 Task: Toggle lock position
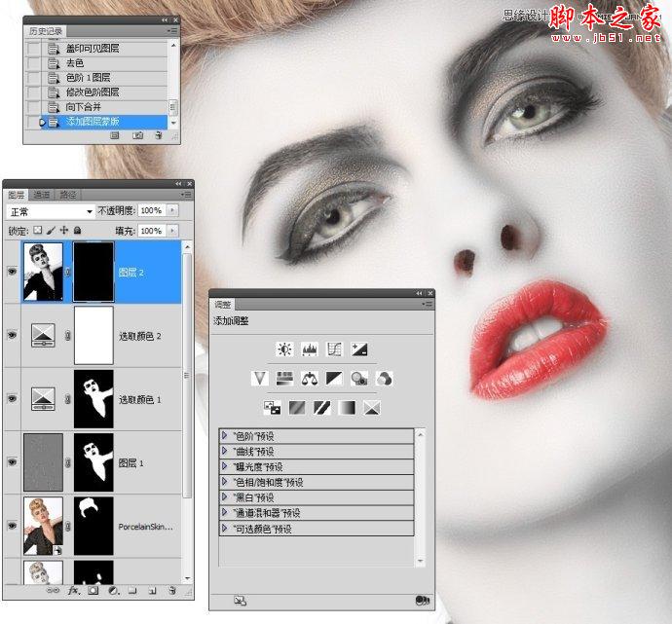tap(64, 230)
